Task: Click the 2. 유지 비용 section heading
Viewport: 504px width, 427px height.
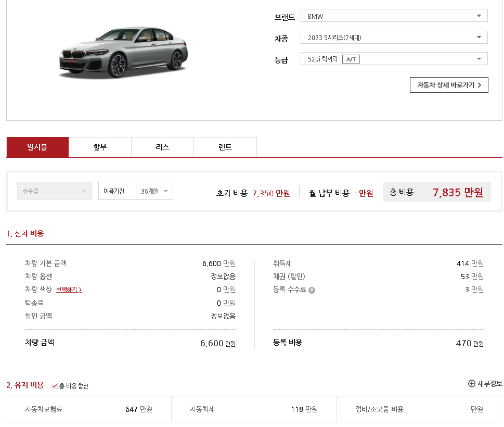Action: [25, 385]
